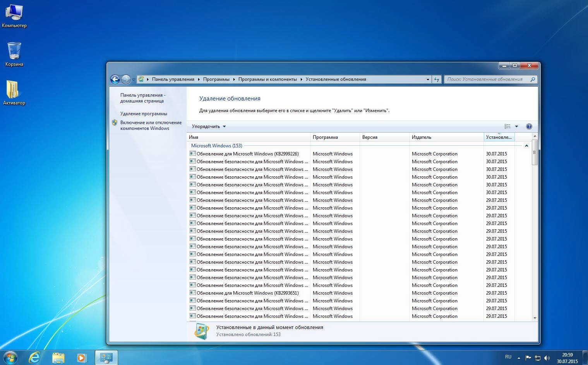The width and height of the screenshot is (588, 365).
Task: Select the update KB2993651 row
Action: pos(352,293)
